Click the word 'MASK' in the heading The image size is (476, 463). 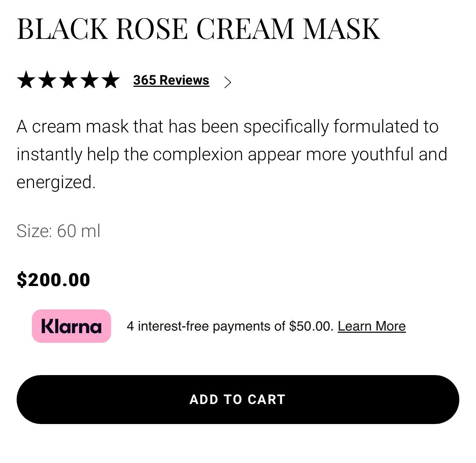click(x=341, y=29)
